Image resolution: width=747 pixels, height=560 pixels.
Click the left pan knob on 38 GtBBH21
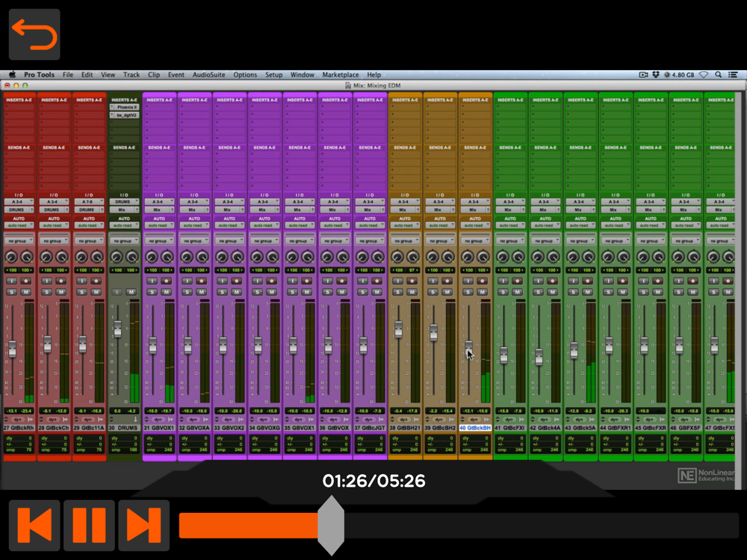coord(397,257)
